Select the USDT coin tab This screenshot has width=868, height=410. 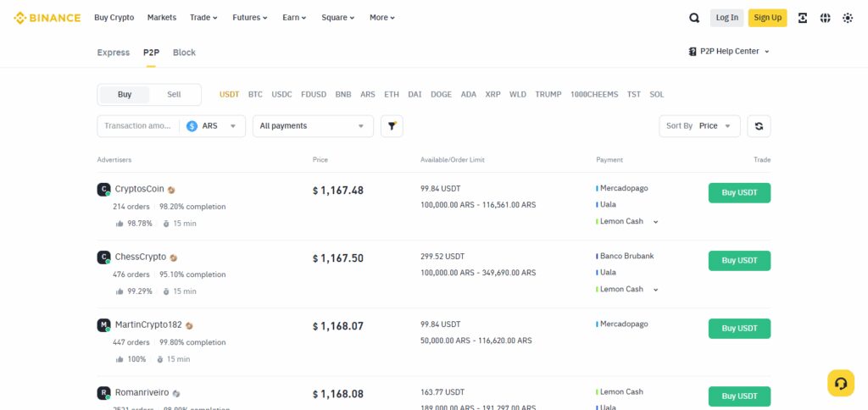pyautogui.click(x=229, y=95)
